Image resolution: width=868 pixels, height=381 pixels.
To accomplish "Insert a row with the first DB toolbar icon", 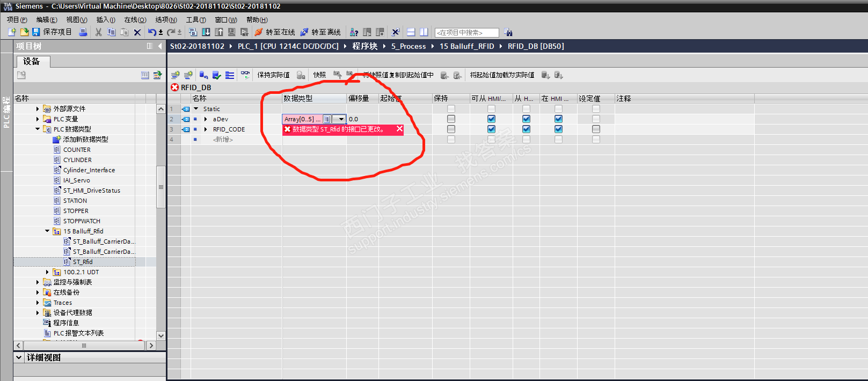I will tap(176, 75).
